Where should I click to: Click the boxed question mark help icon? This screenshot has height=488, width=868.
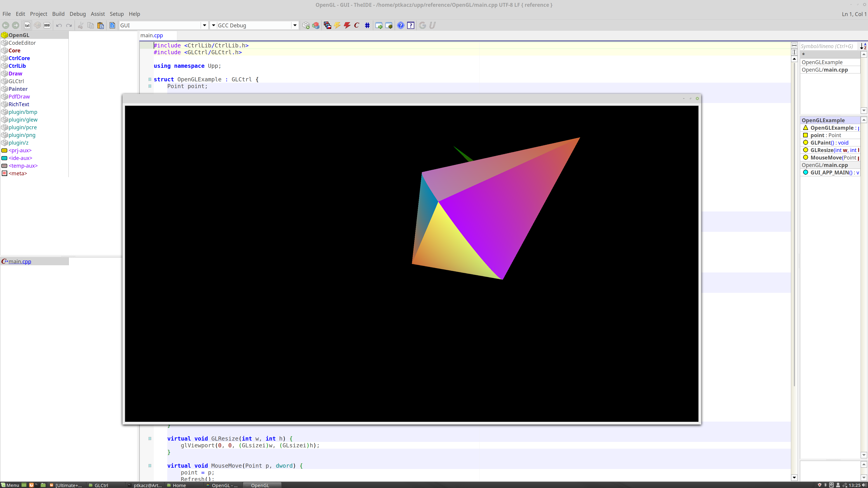point(411,25)
